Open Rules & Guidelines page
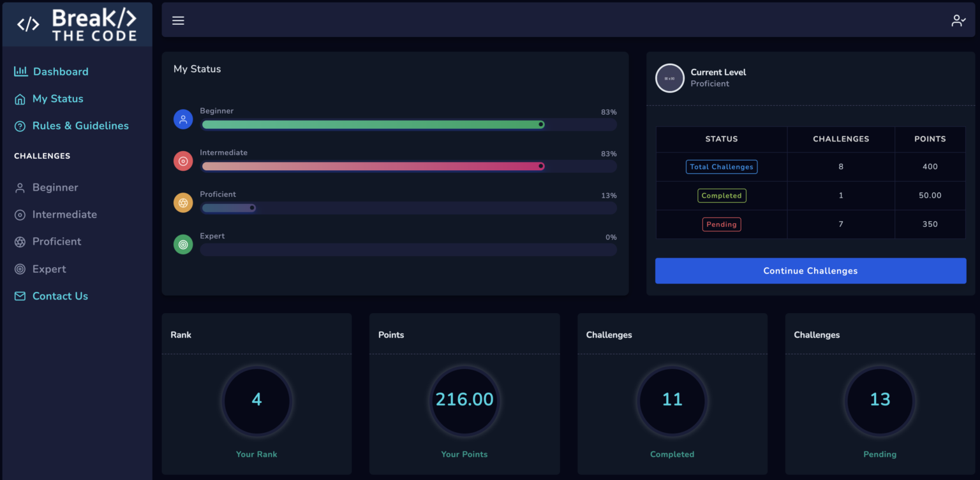 coord(80,126)
